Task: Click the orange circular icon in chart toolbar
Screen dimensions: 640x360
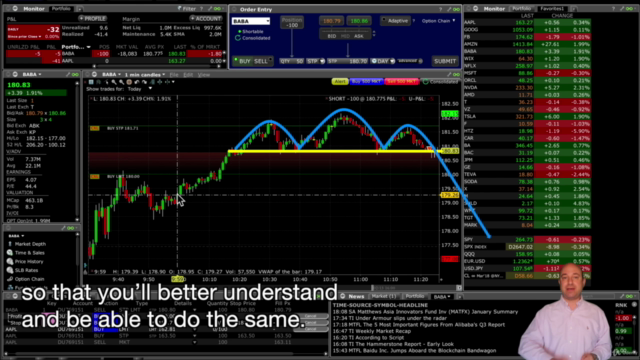Action: click(129, 82)
